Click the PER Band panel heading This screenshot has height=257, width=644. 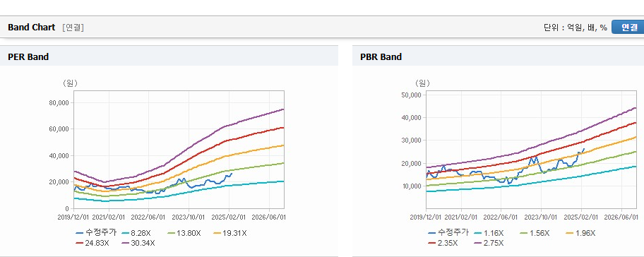[28, 57]
